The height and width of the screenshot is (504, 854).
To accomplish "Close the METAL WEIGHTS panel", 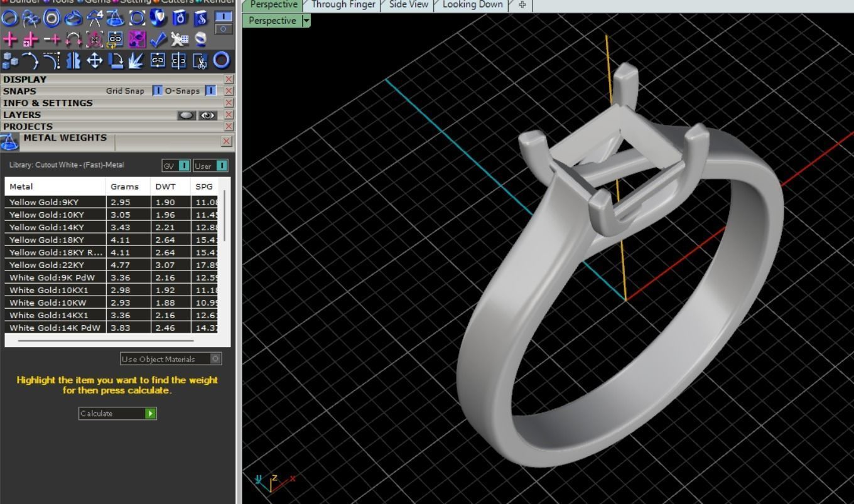I will point(227,141).
